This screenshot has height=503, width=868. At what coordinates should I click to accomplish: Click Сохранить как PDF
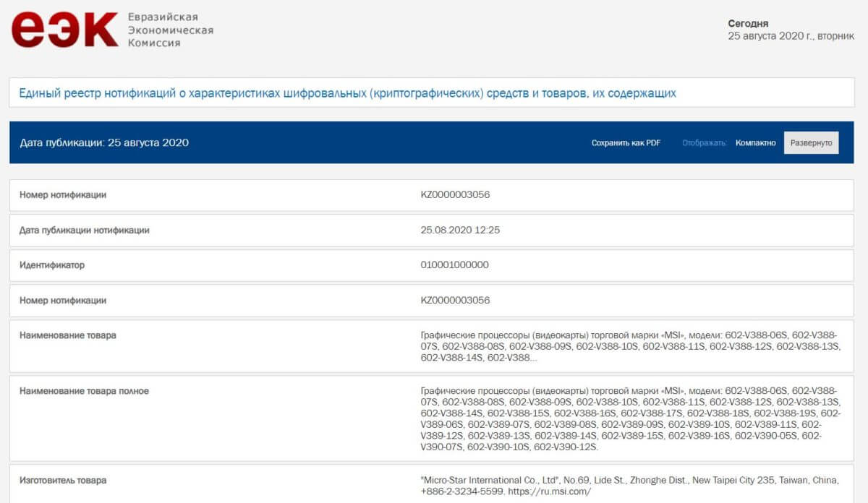(x=626, y=143)
